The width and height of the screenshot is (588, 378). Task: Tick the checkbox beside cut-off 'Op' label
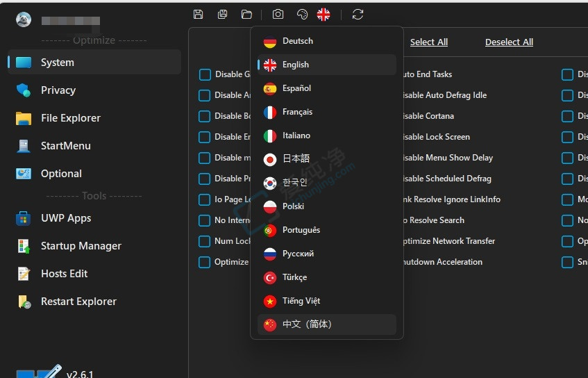click(x=567, y=241)
